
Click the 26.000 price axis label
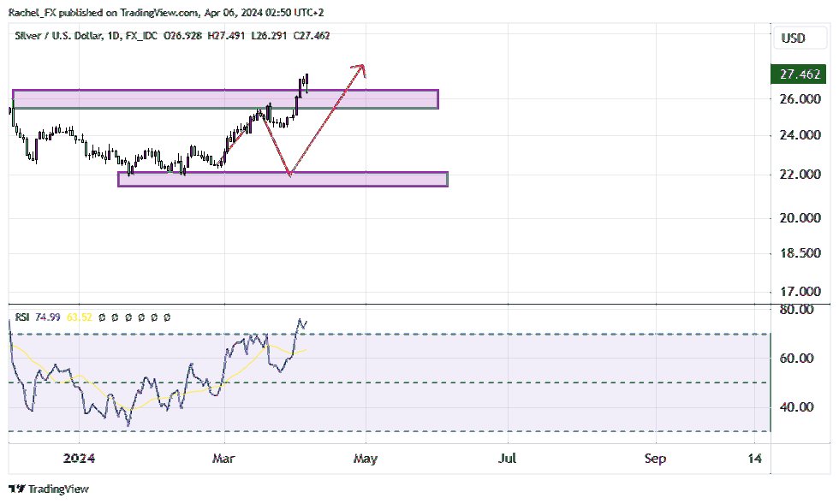click(800, 99)
